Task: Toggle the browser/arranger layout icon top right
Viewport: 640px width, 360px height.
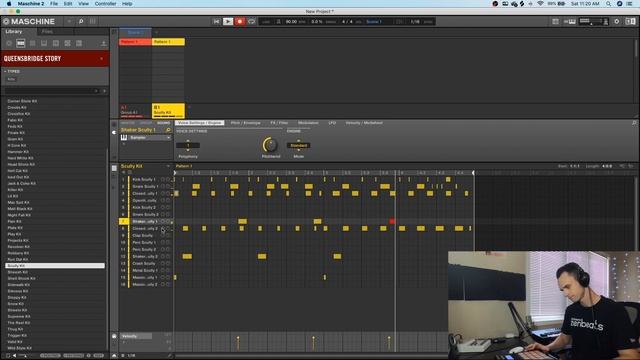Action: click(630, 21)
